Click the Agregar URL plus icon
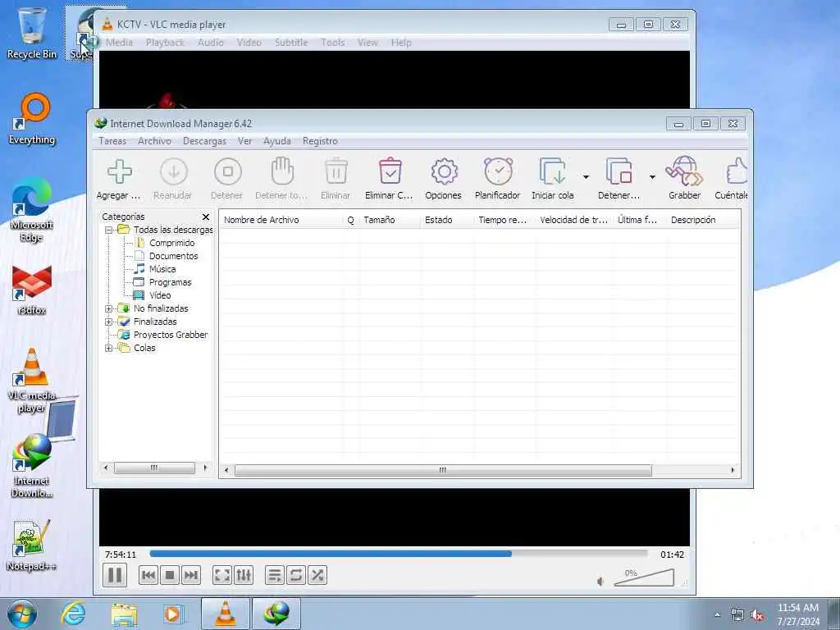 point(120,171)
